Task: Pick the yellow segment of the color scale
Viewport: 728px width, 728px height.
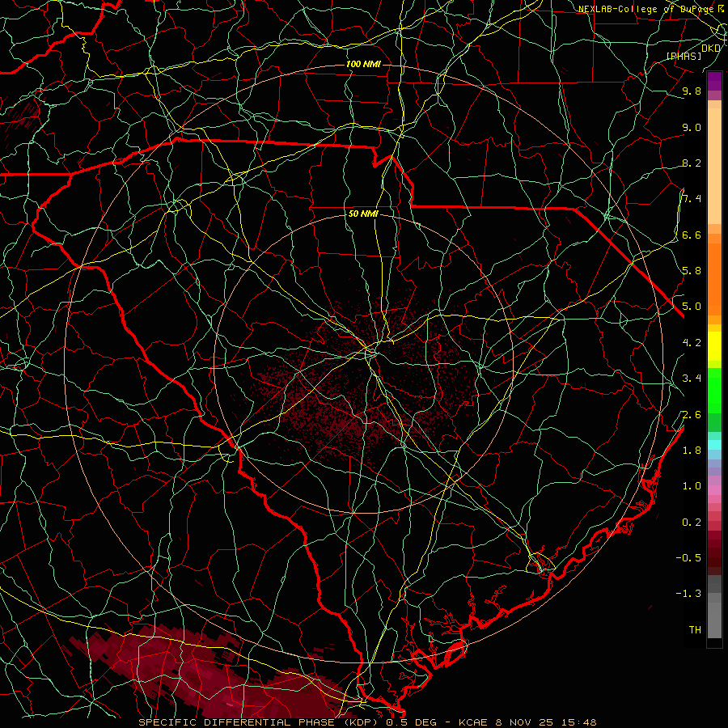Action: (714, 346)
